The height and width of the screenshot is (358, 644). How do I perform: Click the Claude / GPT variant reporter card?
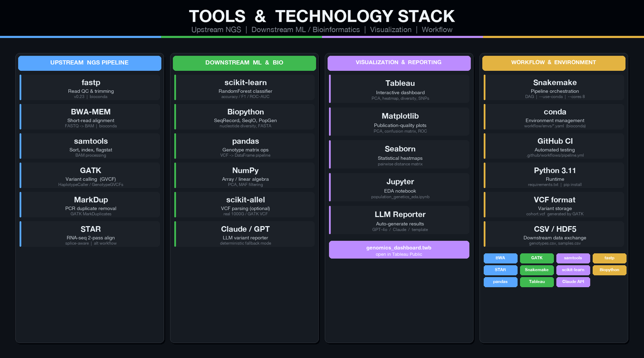tap(244, 234)
